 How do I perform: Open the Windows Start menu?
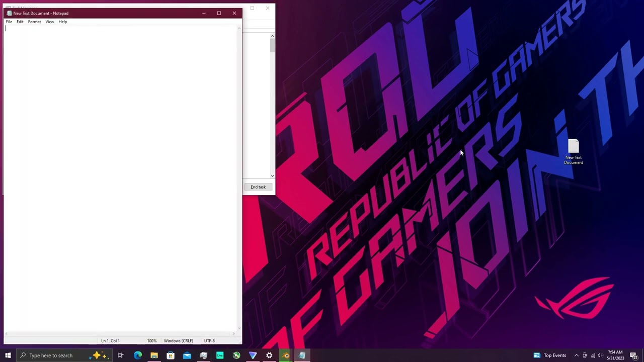coord(8,355)
